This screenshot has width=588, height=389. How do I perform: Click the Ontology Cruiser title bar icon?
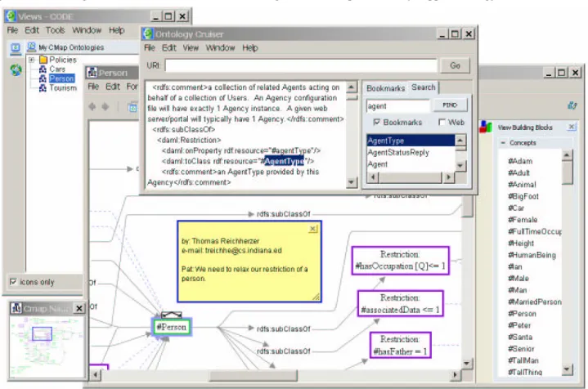(x=148, y=34)
